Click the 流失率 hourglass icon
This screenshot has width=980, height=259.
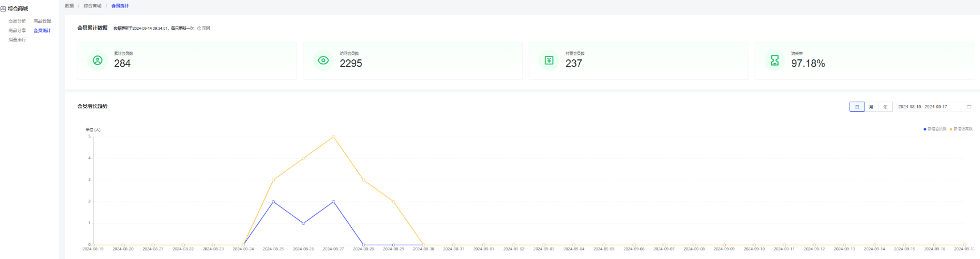[x=775, y=60]
